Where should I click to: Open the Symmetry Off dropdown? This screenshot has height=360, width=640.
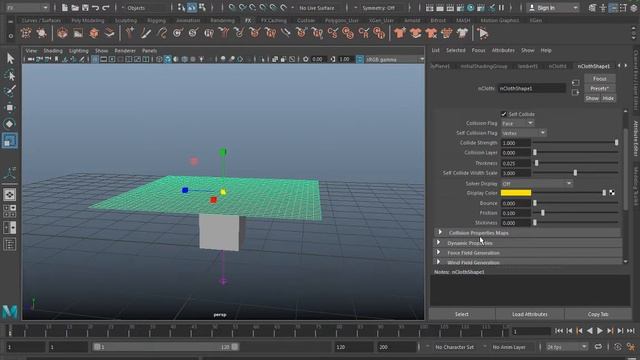point(382,8)
